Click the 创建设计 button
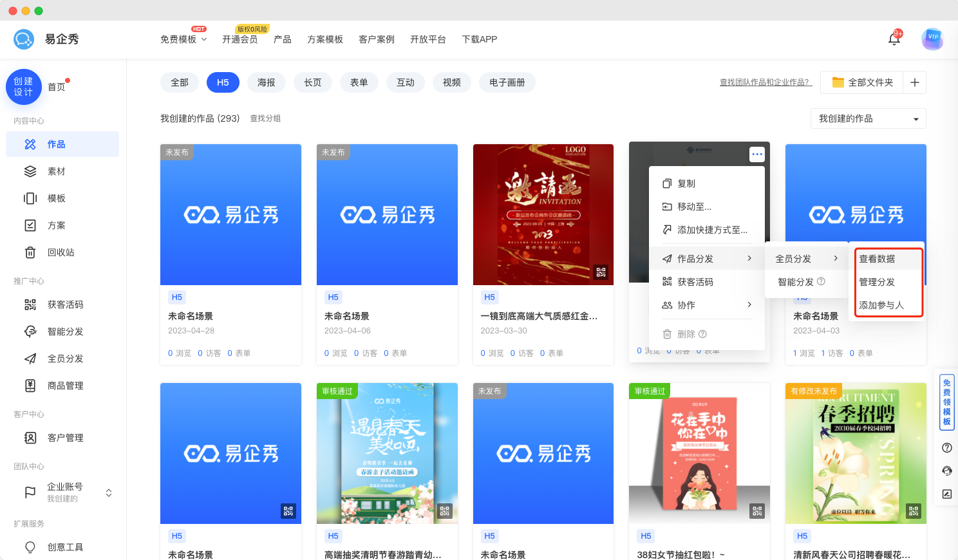 [24, 87]
